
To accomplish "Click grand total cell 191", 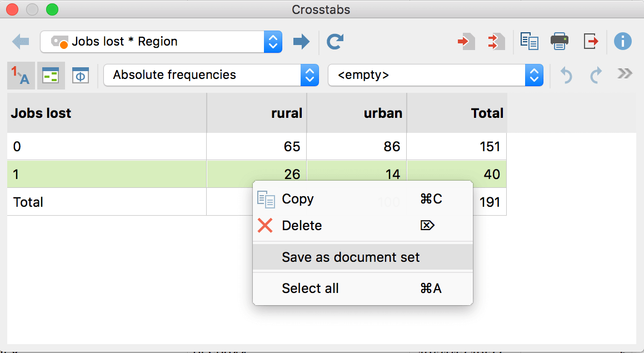I will point(490,202).
